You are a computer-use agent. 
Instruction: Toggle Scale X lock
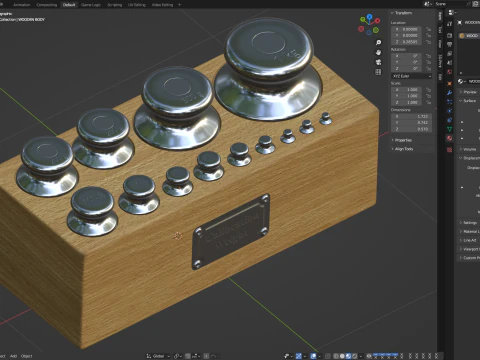tap(429, 90)
